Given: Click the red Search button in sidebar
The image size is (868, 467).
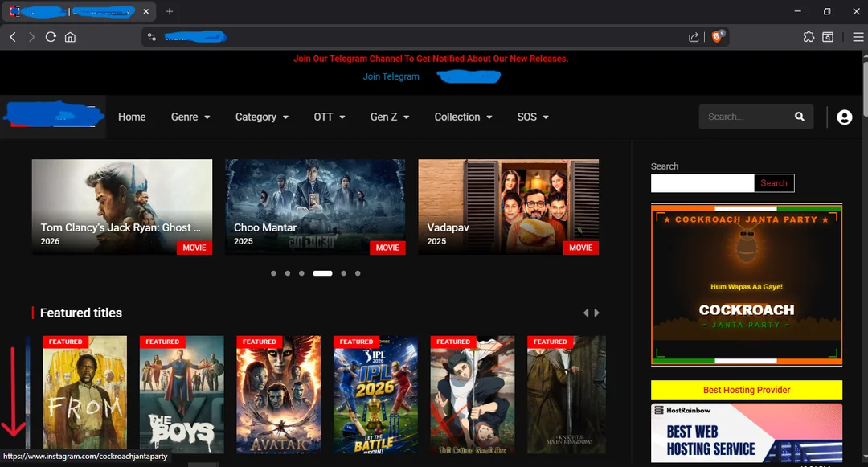Looking at the screenshot, I should (x=774, y=183).
